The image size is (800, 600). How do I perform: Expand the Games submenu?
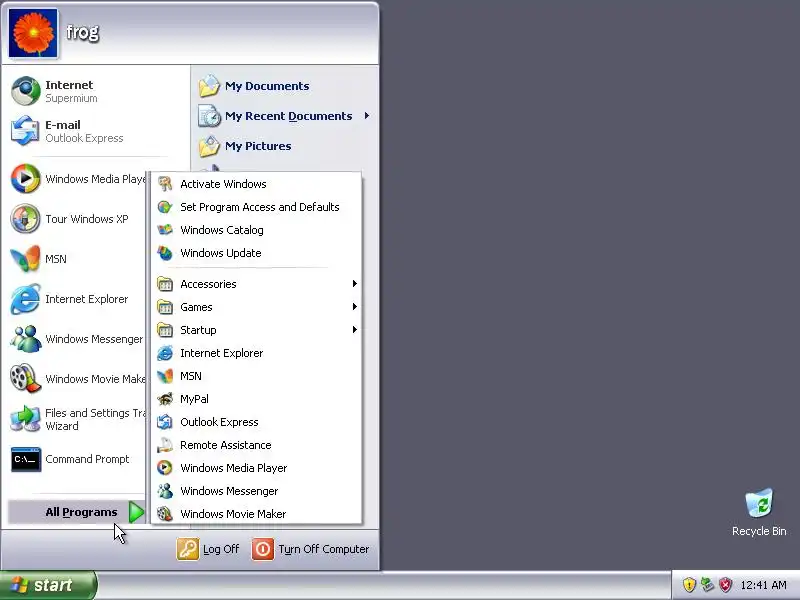[258, 307]
